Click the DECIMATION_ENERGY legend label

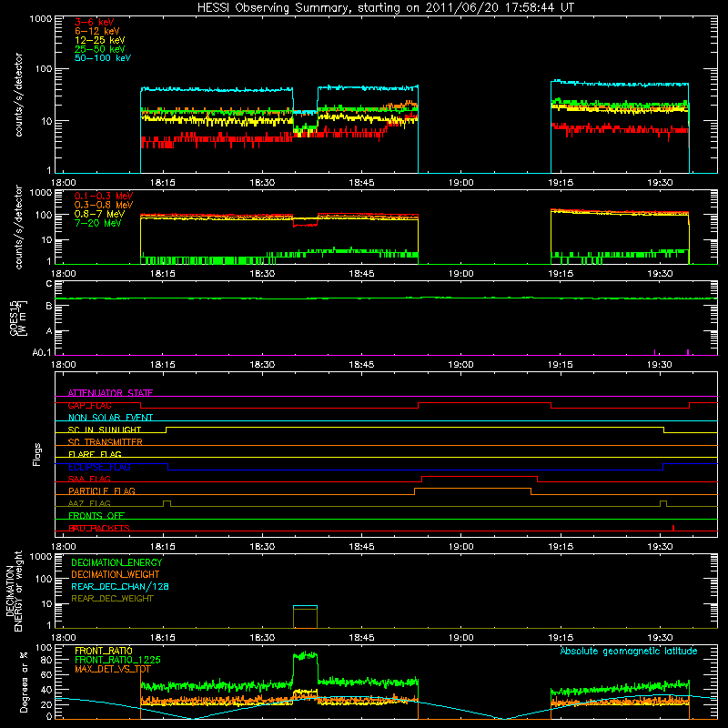click(116, 562)
